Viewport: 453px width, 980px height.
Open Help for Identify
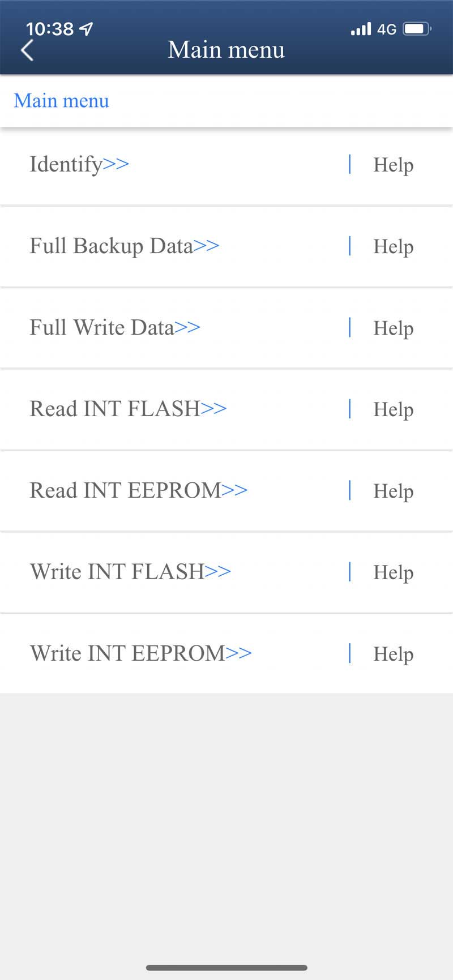[393, 165]
